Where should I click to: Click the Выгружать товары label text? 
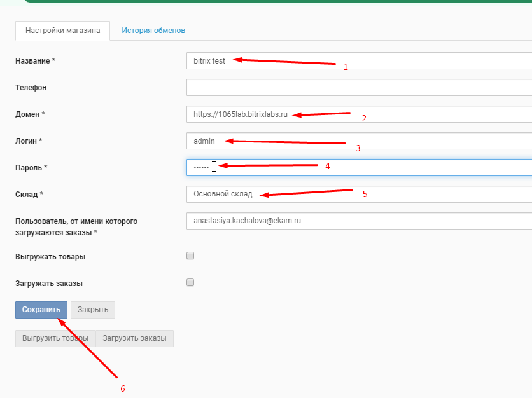coord(50,257)
